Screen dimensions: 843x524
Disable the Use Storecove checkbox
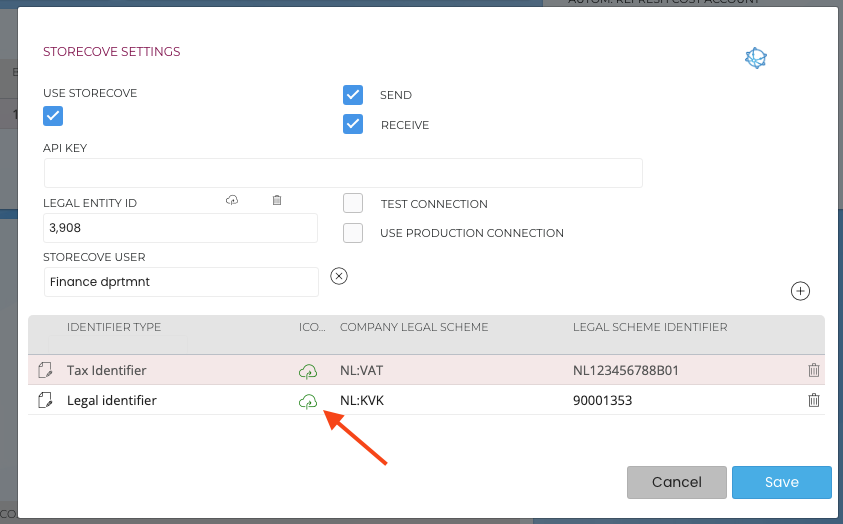point(53,116)
